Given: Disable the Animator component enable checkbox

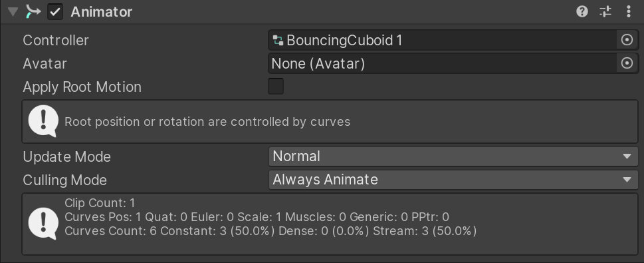Looking at the screenshot, I should 55,12.
